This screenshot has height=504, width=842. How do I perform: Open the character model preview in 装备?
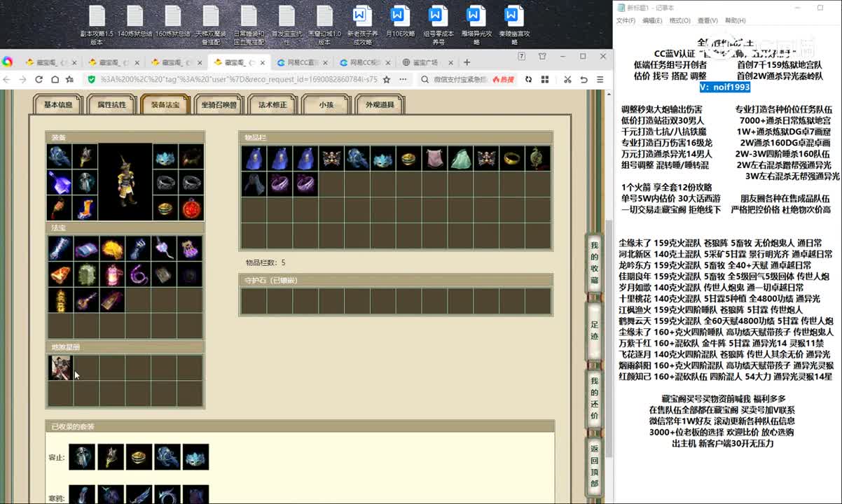pyautogui.click(x=125, y=183)
